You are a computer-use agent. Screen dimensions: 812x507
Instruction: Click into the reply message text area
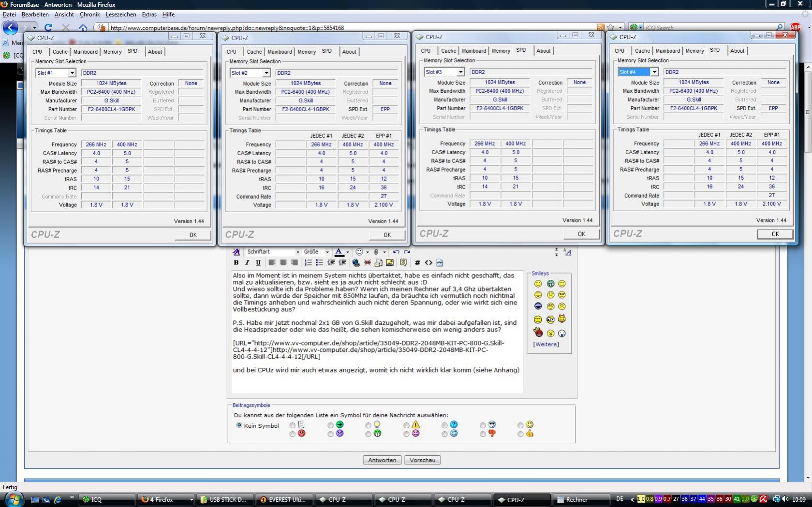(x=377, y=332)
